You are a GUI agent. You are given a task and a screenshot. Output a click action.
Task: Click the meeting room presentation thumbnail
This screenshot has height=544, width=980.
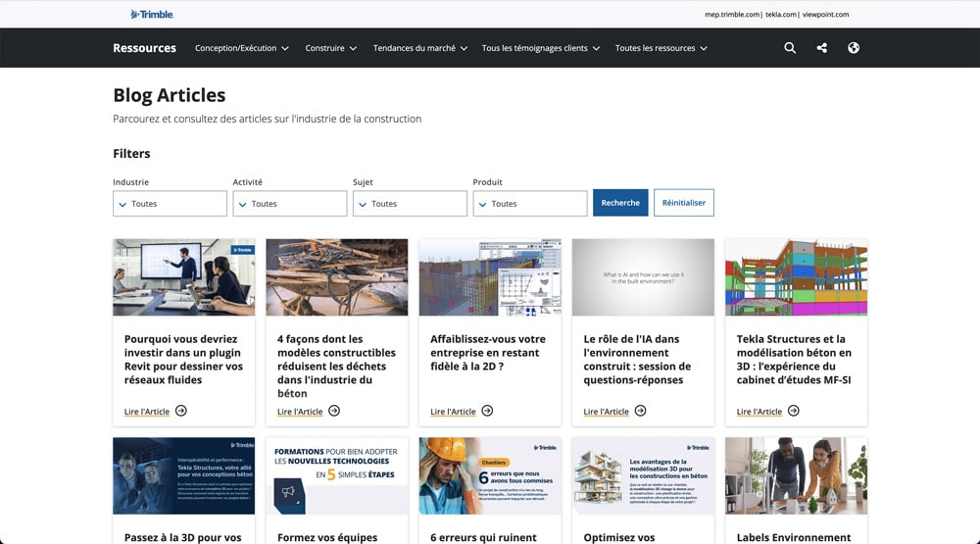point(184,277)
